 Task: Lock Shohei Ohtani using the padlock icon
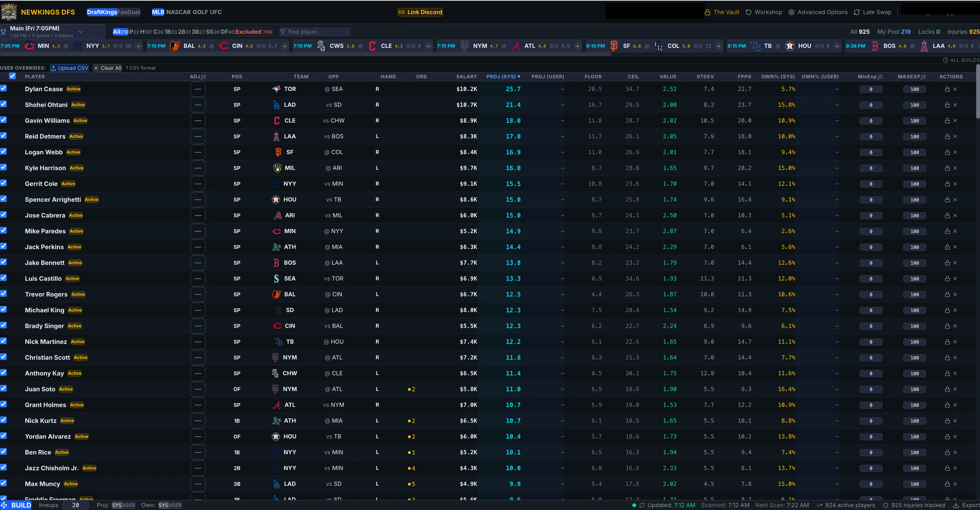tap(947, 105)
